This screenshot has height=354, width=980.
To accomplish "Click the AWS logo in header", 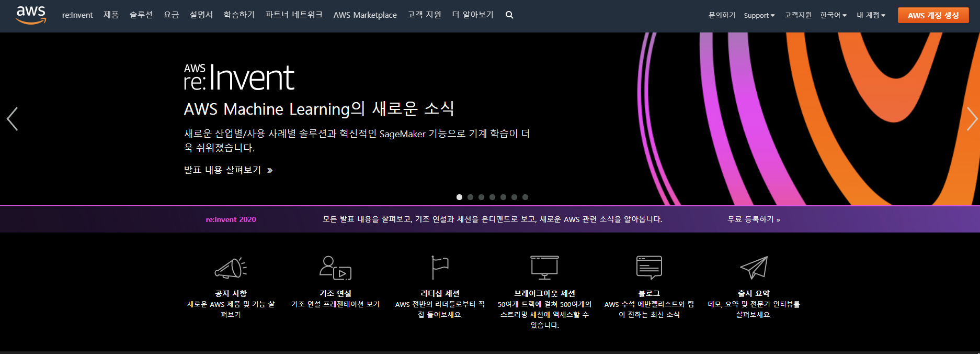I will [x=31, y=15].
